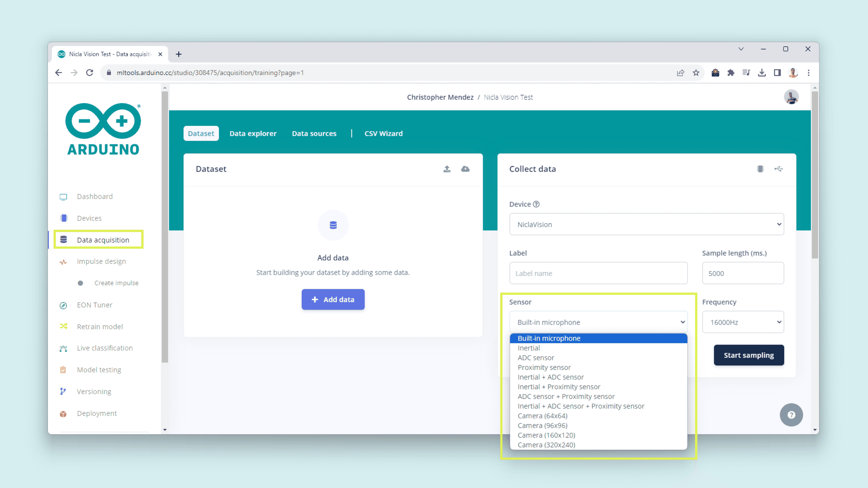Select Camera (96x96) from sensor list
Viewport: 868px width, 488px height.
tap(542, 425)
